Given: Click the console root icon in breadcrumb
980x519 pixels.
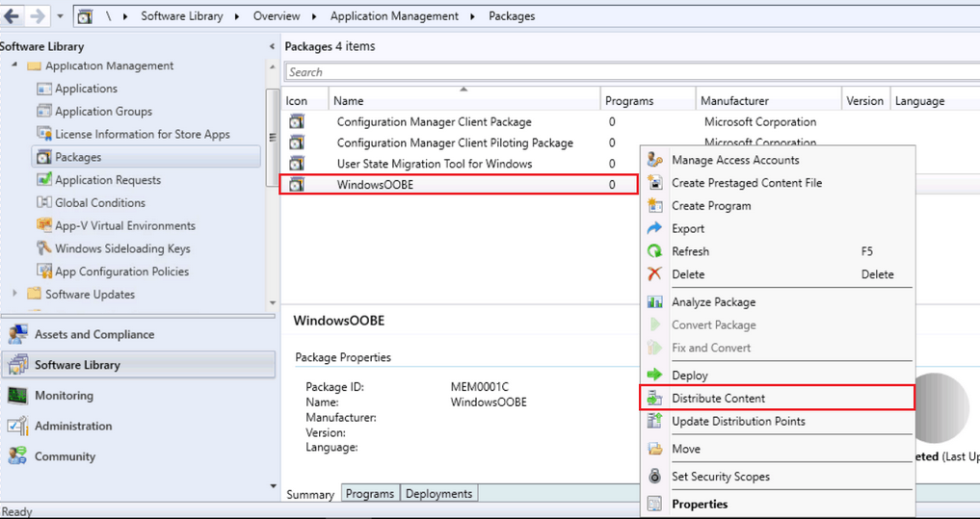Looking at the screenshot, I should (x=85, y=17).
